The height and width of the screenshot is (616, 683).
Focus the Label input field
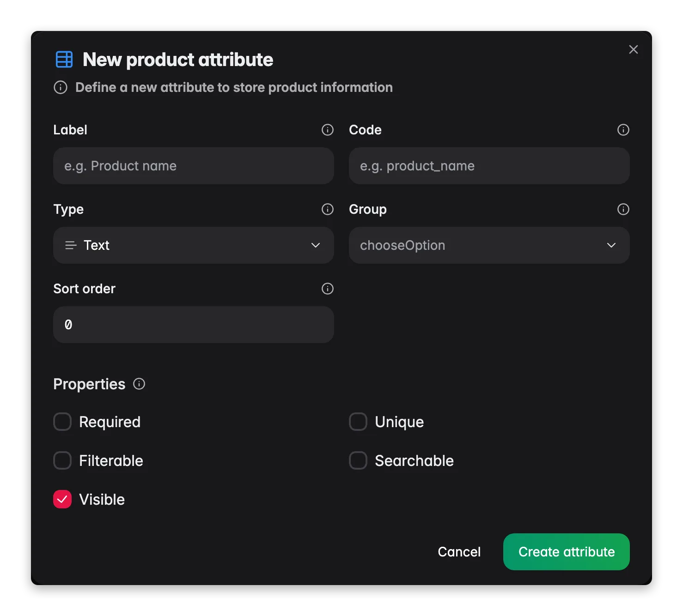[x=194, y=166]
